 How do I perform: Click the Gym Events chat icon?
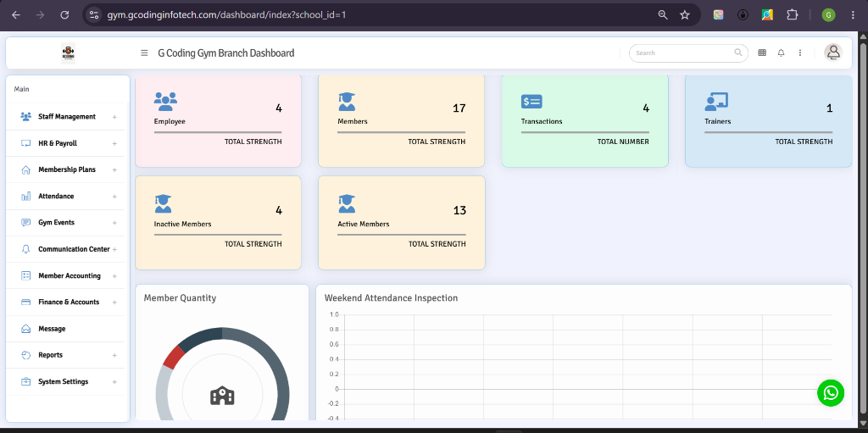point(26,223)
